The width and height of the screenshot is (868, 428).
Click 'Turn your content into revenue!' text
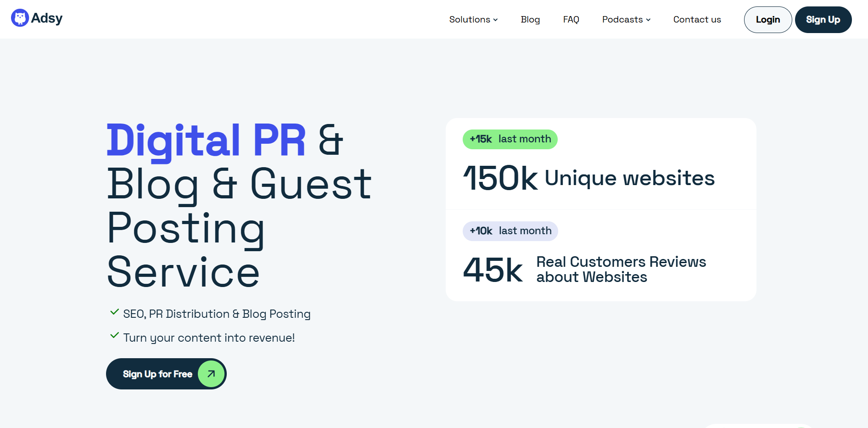pyautogui.click(x=209, y=338)
